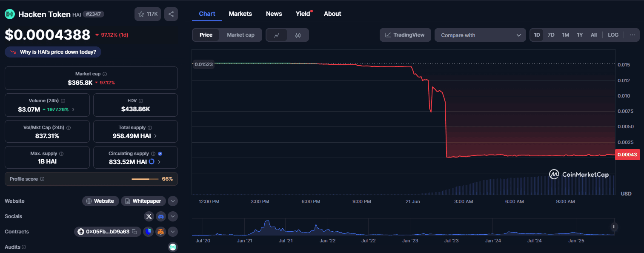Set chart range to 1M
Viewport: 644px width, 253px height.
[566, 35]
